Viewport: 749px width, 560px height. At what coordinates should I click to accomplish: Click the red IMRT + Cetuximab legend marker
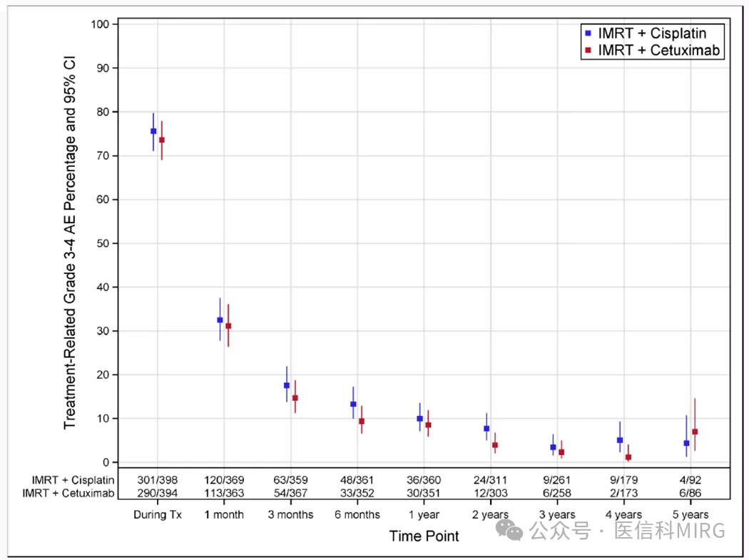pyautogui.click(x=588, y=50)
